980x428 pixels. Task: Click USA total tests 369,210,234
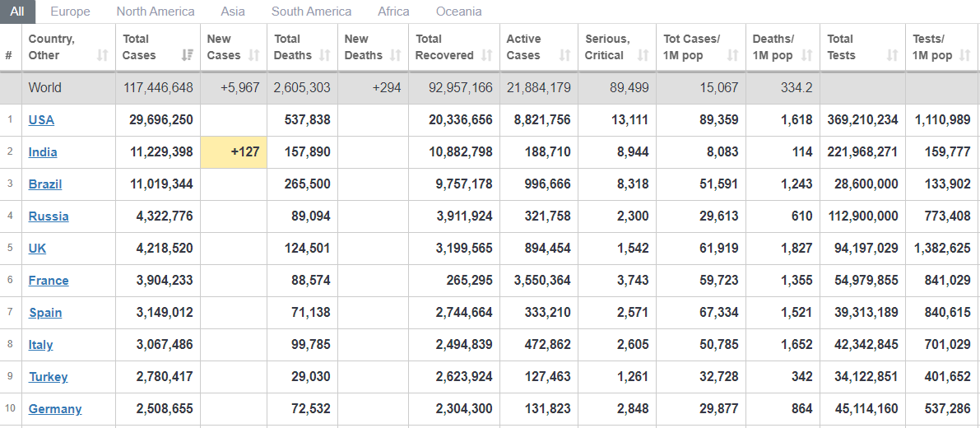tap(862, 120)
